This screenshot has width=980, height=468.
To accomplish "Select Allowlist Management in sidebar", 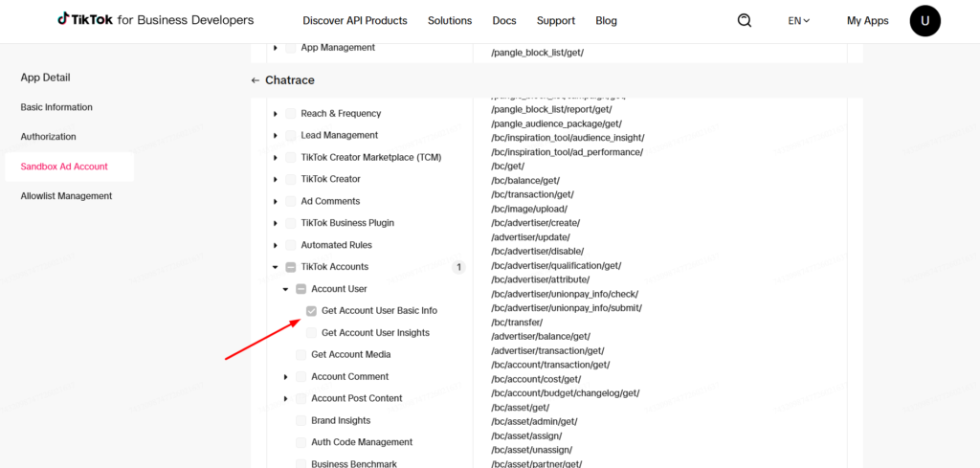I will click(66, 196).
